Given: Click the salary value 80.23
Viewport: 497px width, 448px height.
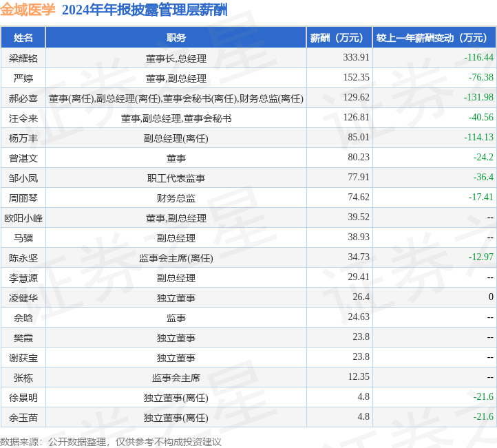Looking at the screenshot, I should (x=359, y=157).
